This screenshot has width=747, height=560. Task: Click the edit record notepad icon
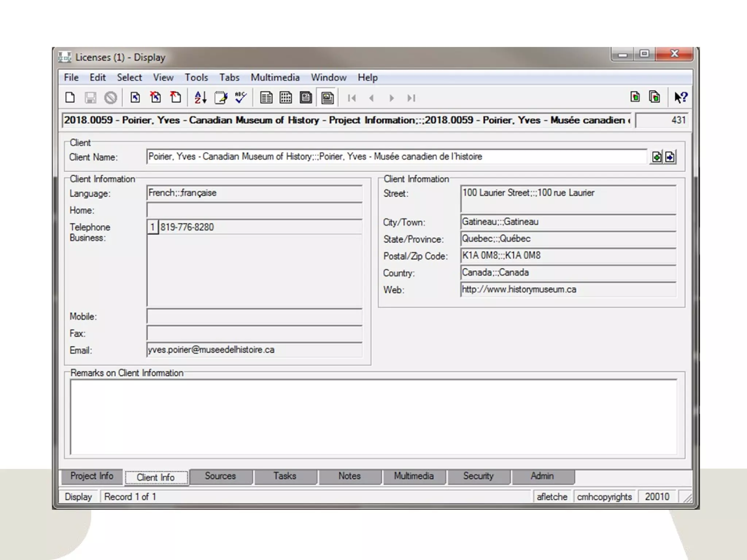[221, 98]
